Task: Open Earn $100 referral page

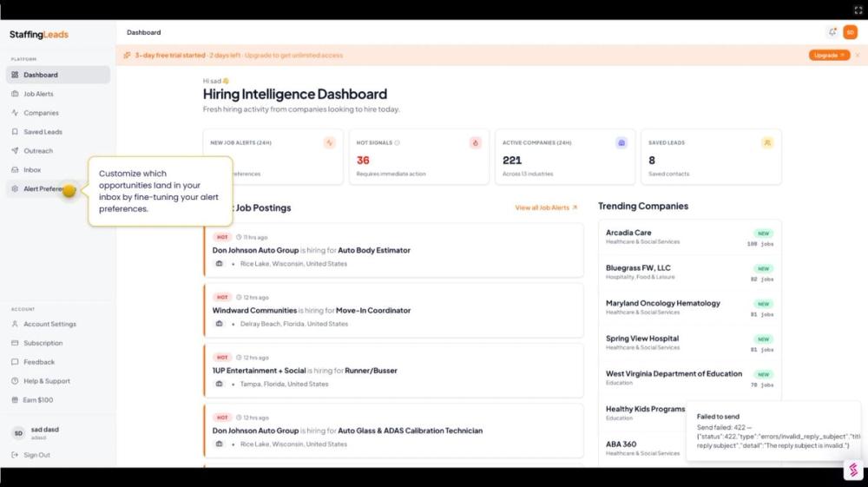Action: [x=57, y=399]
